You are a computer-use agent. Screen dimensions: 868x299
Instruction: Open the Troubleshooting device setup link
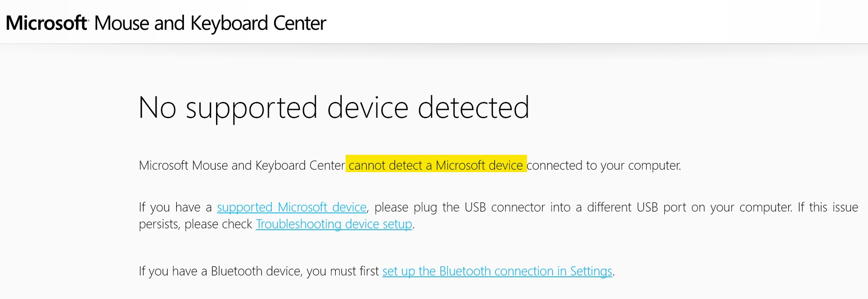(334, 224)
